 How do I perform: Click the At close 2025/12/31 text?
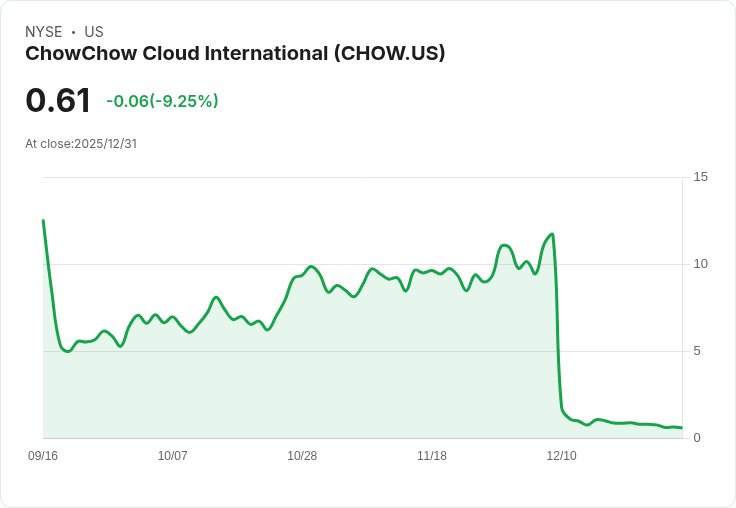pos(81,144)
